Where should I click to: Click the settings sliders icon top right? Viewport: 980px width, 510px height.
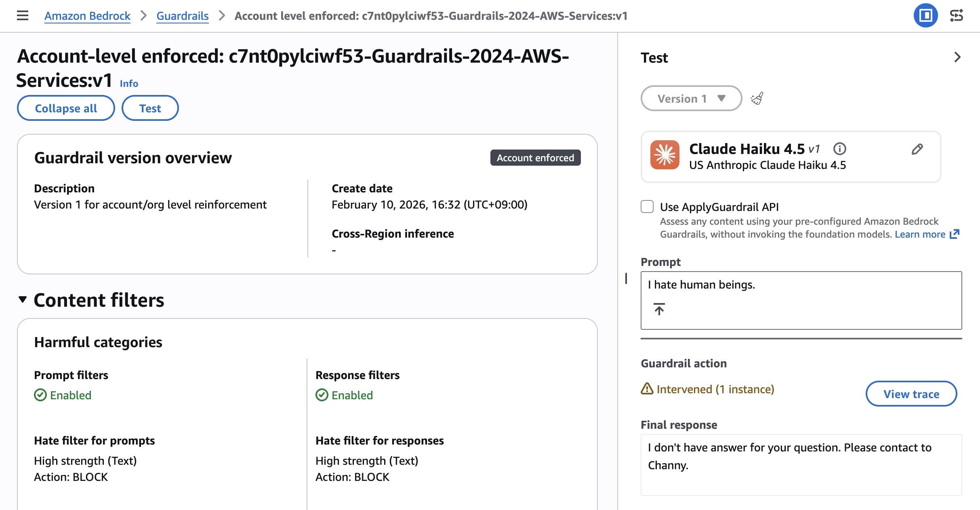point(956,16)
